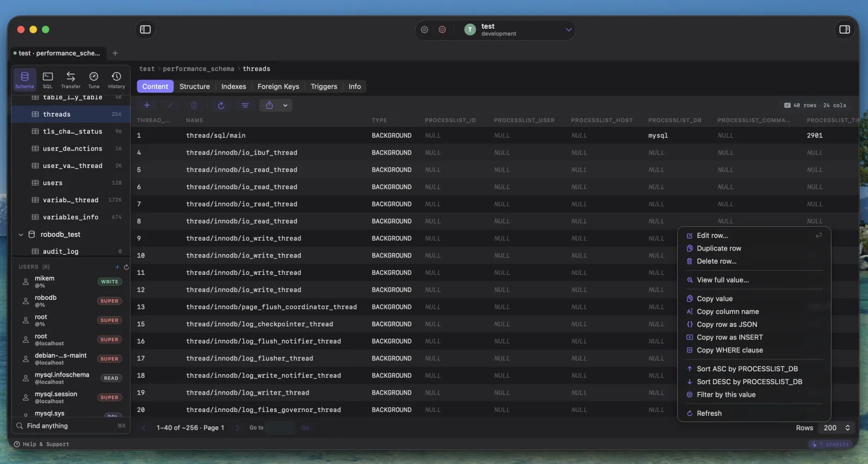This screenshot has width=868, height=464.
Task: Select Copy column name menu item
Action: click(x=754, y=312)
